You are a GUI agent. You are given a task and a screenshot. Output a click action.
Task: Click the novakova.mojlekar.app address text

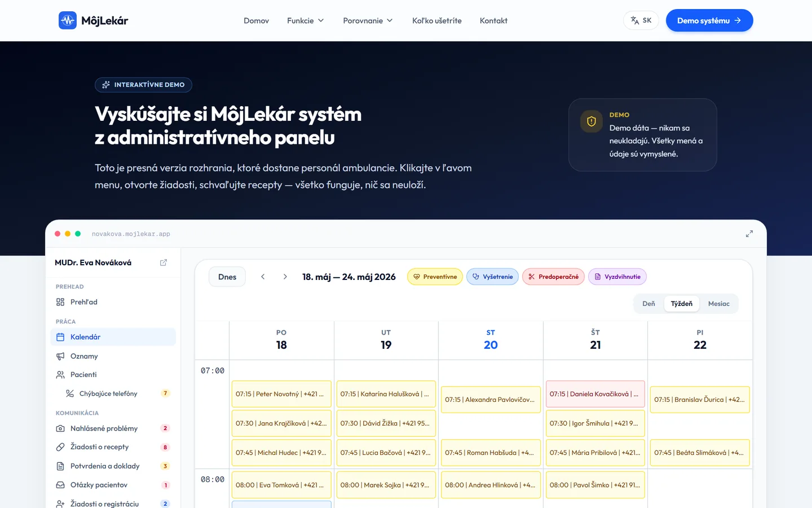click(131, 234)
